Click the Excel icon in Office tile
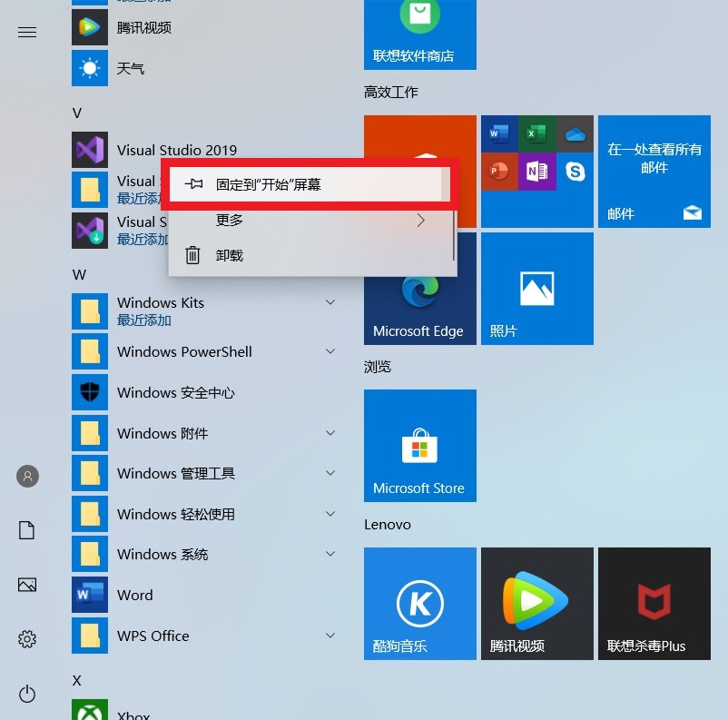This screenshot has height=720, width=728. (536, 133)
